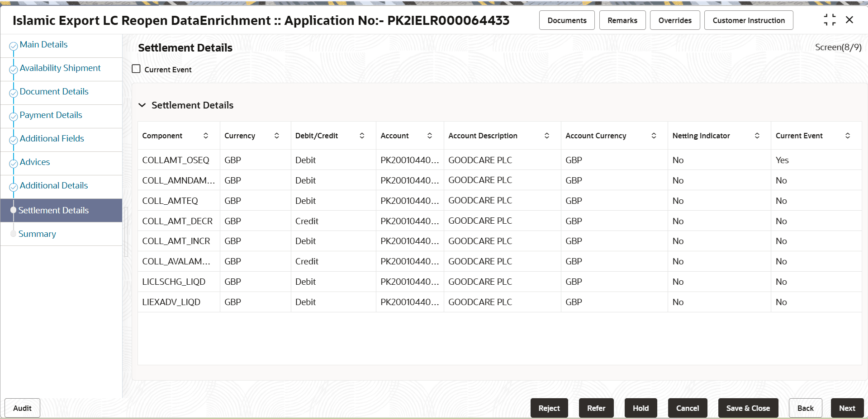Click the COLL_AMT_INCR component cell

(179, 241)
